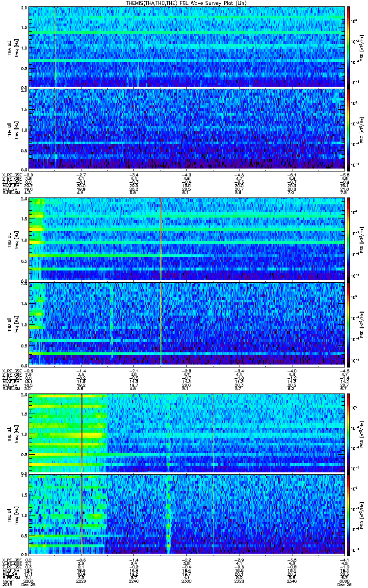Click the THEMIS FGL Wave Survey Plot title
368x588 pixels.
point(186,3)
